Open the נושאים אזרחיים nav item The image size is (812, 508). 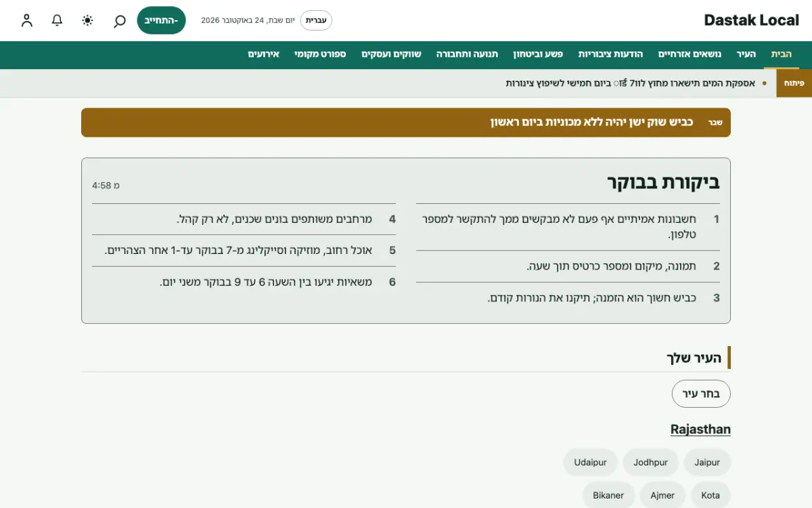(690, 54)
